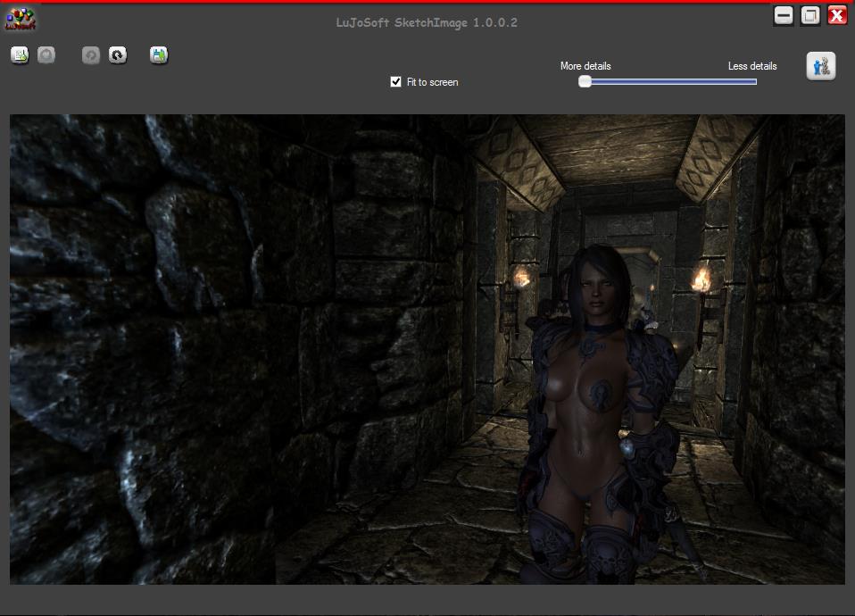This screenshot has width=855, height=616.
Task: Click the 'More details' label
Action: pos(585,66)
